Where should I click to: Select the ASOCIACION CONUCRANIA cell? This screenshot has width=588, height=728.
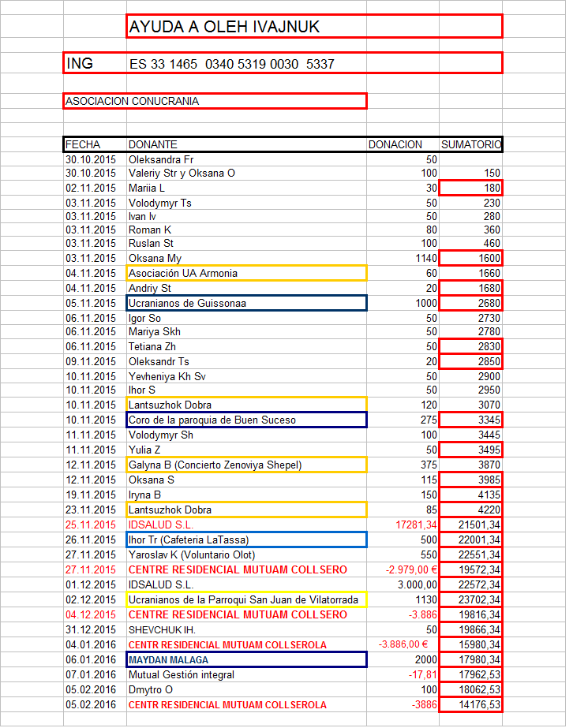pos(214,101)
